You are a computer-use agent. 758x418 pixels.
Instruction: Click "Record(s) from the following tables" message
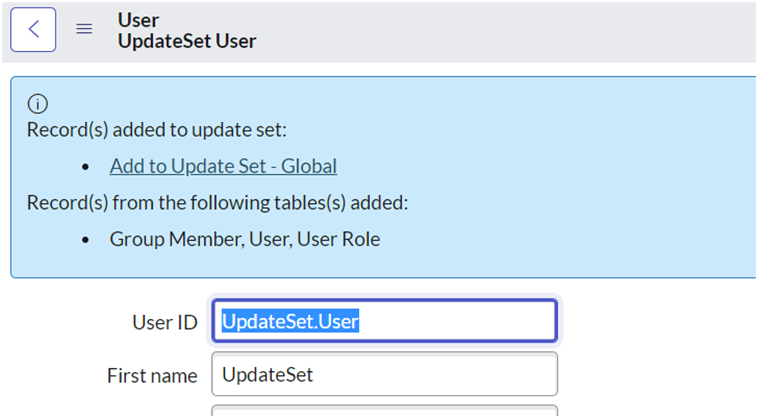(217, 203)
